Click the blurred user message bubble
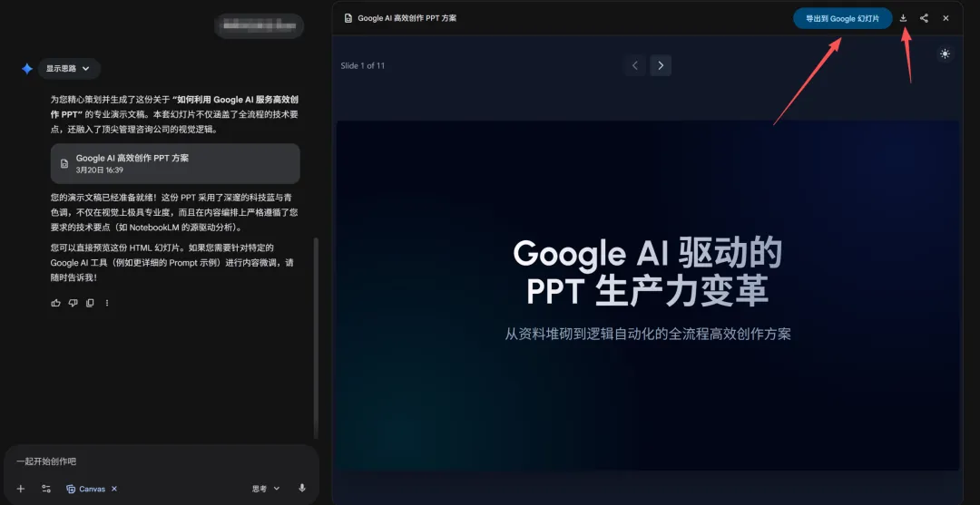980x505 pixels. coord(260,25)
